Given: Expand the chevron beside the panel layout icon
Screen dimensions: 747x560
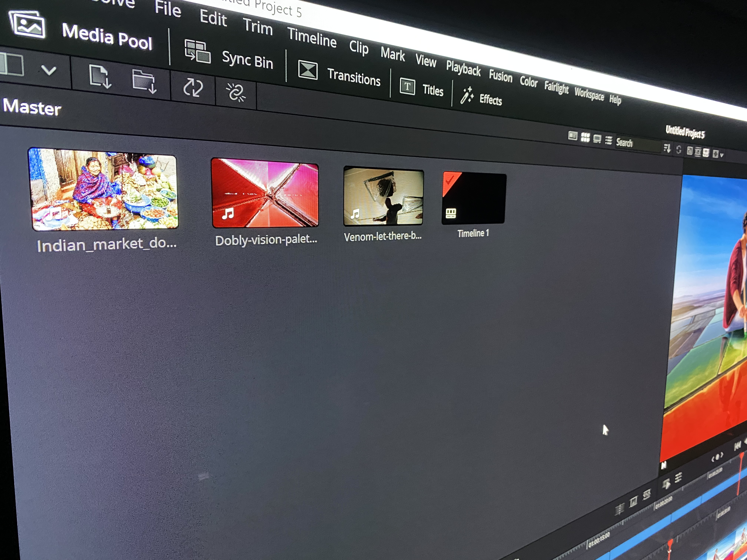Looking at the screenshot, I should tap(49, 70).
